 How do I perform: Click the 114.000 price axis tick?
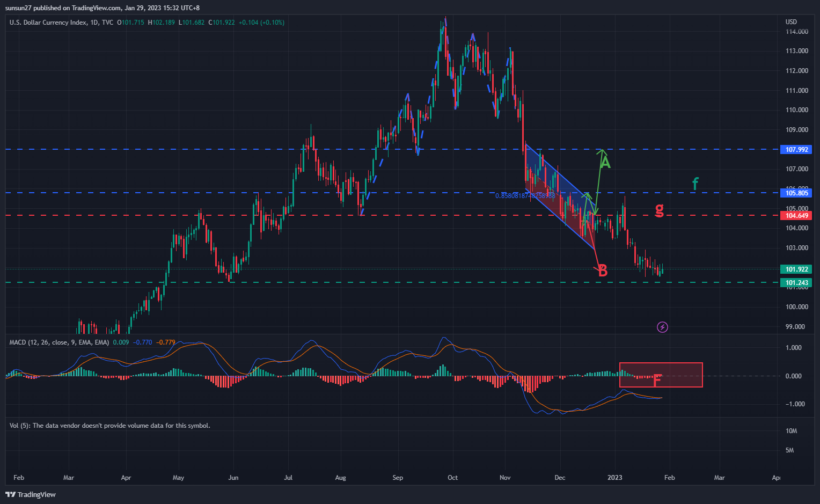coord(797,32)
